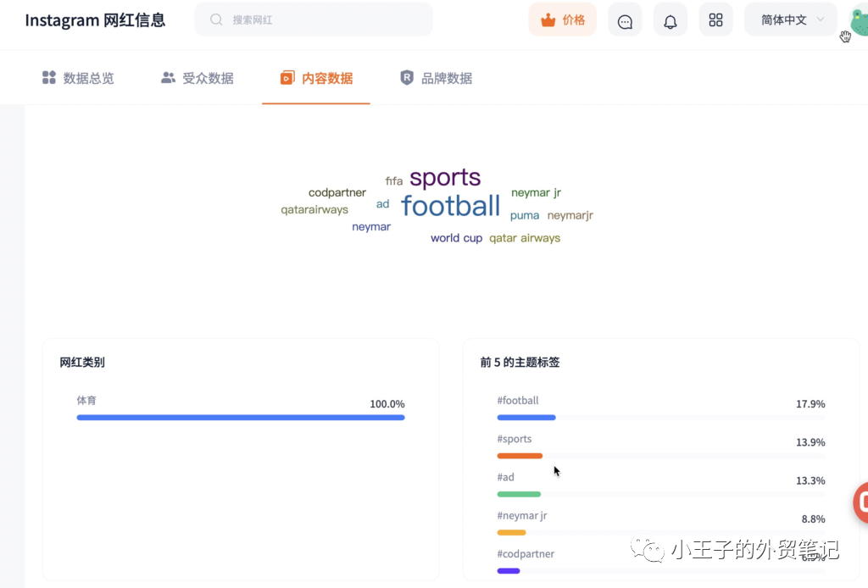Click the 受众数据 people icon
Image resolution: width=868 pixels, height=588 pixels.
tap(168, 77)
